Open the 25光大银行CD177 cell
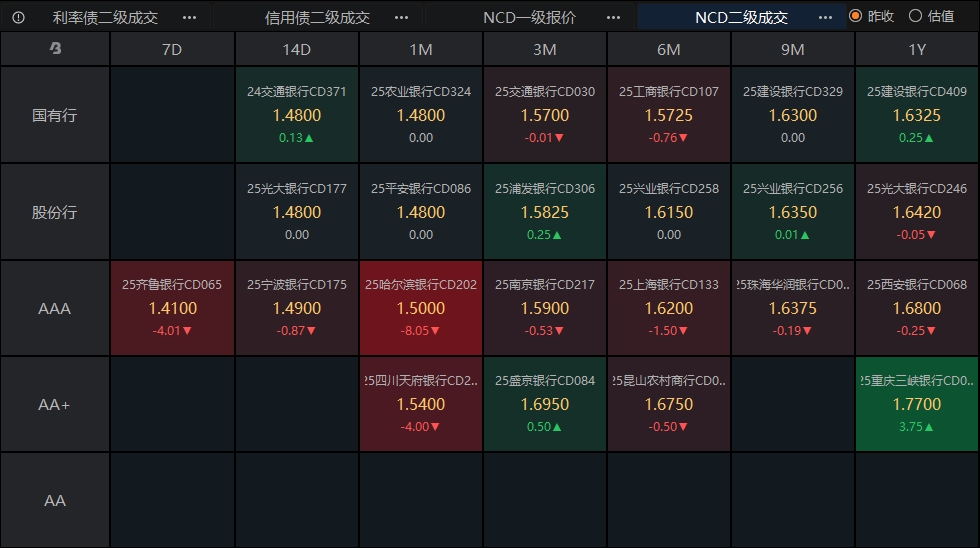 coord(296,212)
